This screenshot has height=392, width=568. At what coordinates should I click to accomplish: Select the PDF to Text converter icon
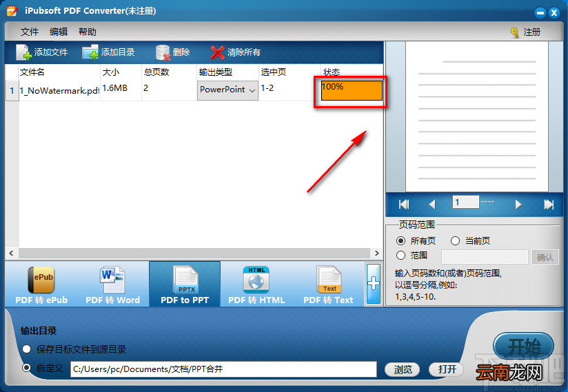[x=329, y=280]
